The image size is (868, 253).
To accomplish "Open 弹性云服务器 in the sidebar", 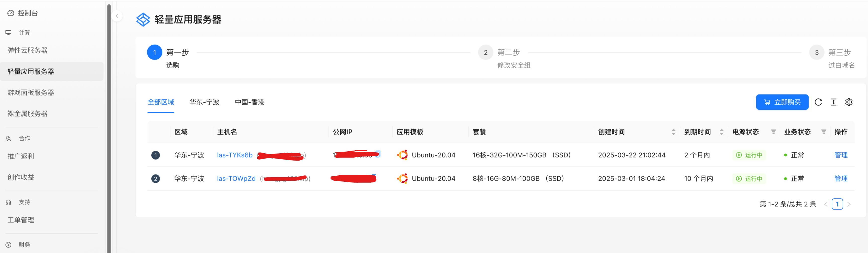I will [27, 51].
